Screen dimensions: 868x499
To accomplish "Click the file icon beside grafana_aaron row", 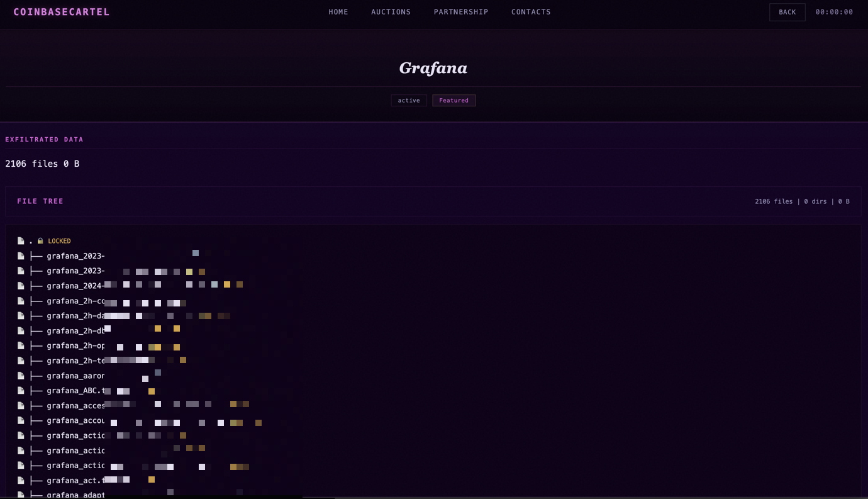I will point(21,376).
